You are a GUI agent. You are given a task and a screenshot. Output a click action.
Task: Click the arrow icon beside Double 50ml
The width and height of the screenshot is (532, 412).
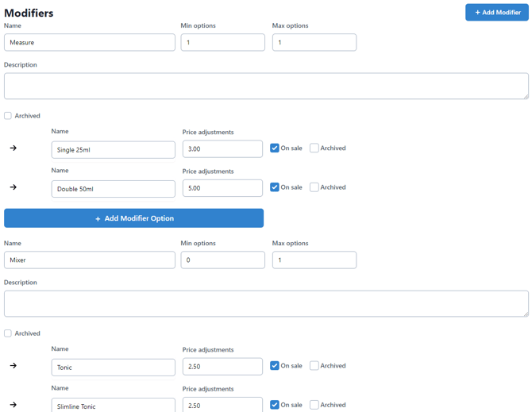coord(13,187)
